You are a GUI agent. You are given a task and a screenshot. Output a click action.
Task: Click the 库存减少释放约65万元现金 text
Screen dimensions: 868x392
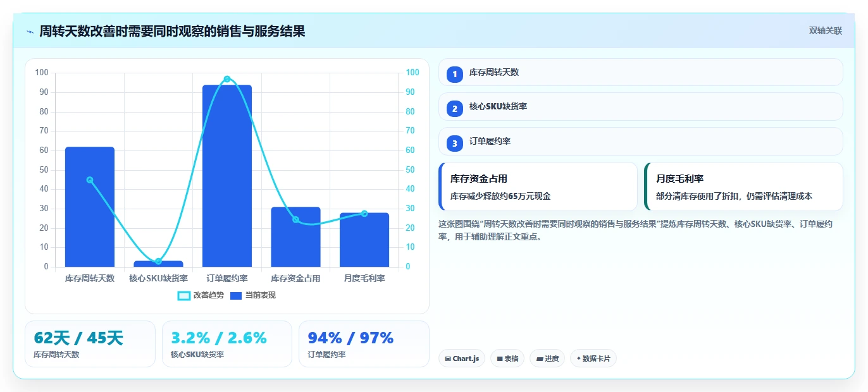tap(500, 197)
